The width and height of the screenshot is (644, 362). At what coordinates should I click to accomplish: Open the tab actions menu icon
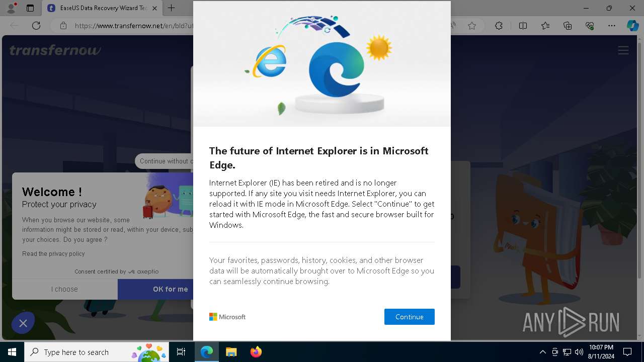[x=30, y=8]
